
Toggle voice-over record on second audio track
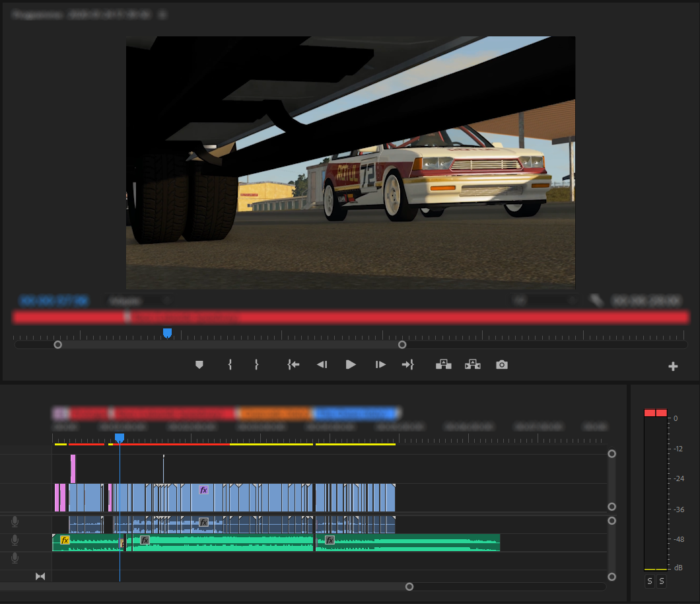coord(15,540)
